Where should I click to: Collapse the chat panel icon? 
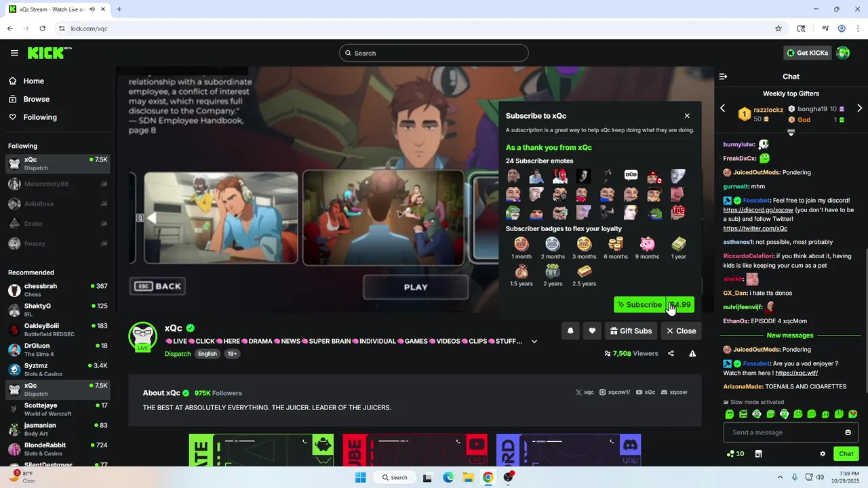point(723,77)
